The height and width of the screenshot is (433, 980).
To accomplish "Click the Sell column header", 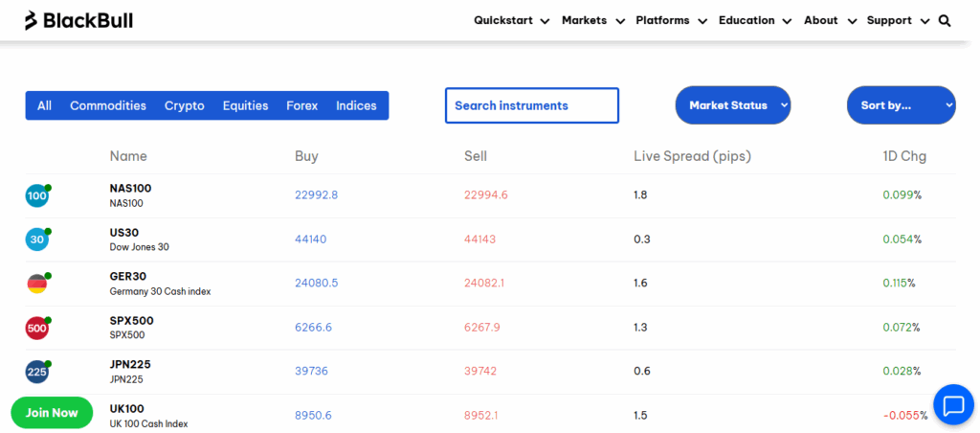I will coord(476,156).
